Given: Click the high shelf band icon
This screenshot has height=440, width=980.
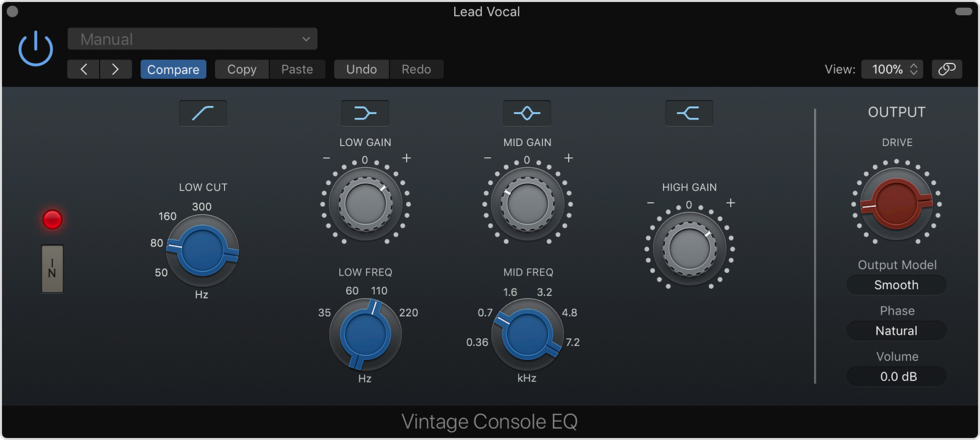Looking at the screenshot, I should (689, 113).
